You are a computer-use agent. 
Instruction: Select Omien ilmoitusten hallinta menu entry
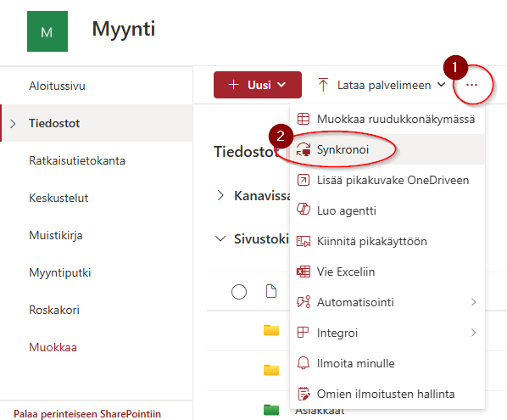(x=387, y=394)
